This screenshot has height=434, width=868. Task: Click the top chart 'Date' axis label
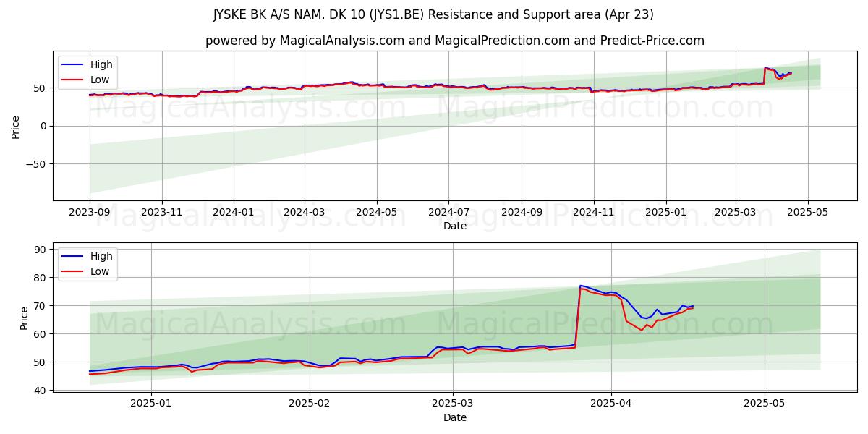455,226
